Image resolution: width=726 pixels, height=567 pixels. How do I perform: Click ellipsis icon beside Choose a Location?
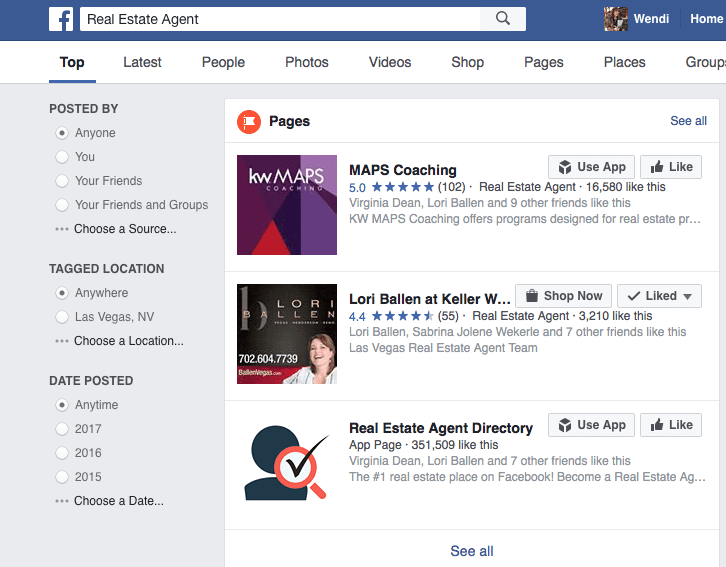[62, 341]
